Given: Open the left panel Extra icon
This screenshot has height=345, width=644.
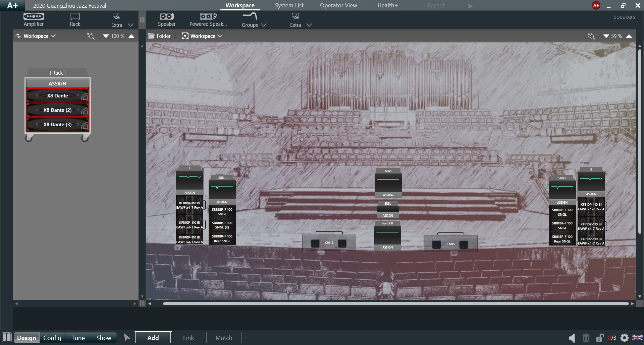Looking at the screenshot, I should (x=117, y=16).
